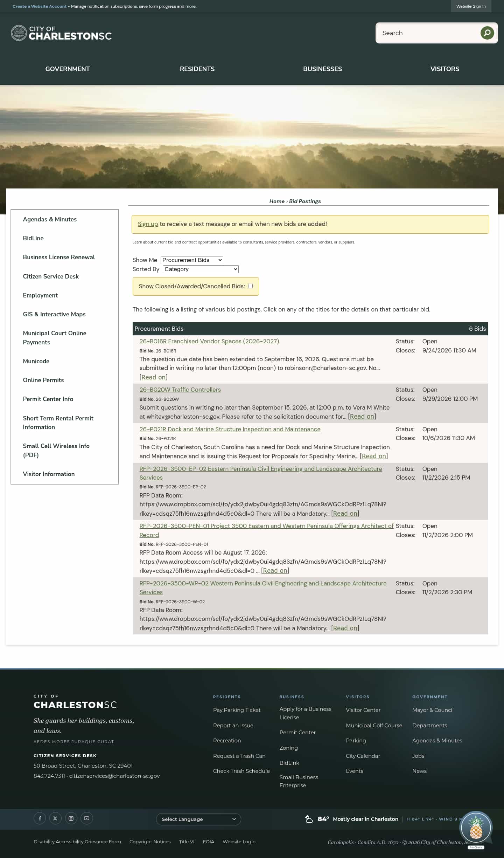
Task: Open the Show Me Procurement Bids dropdown
Action: click(192, 260)
